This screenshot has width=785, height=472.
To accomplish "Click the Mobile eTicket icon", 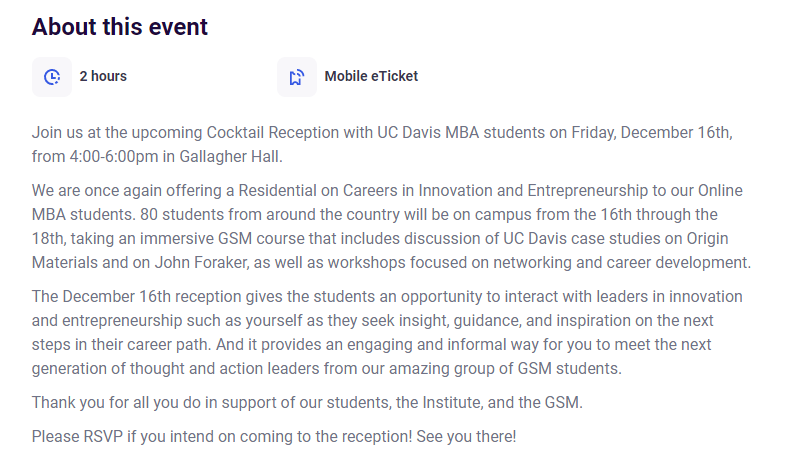I will click(297, 77).
